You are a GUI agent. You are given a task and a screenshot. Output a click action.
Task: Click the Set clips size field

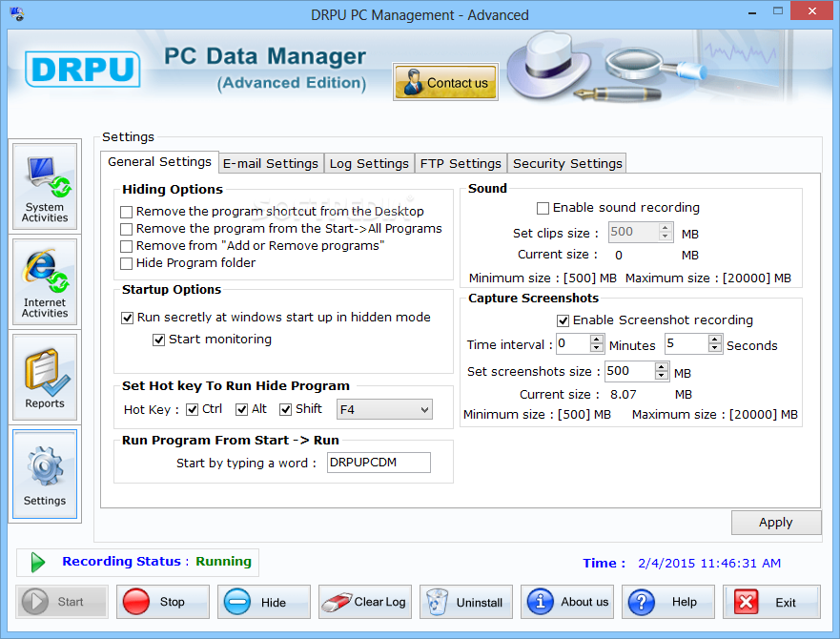tap(634, 232)
